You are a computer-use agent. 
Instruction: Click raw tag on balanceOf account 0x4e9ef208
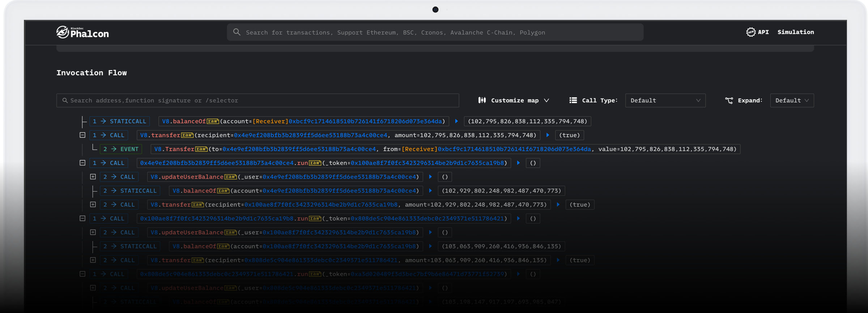224,190
